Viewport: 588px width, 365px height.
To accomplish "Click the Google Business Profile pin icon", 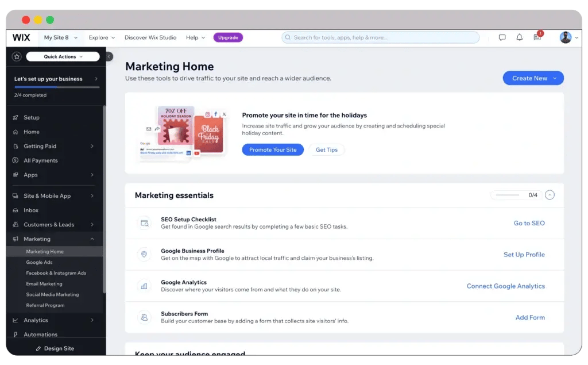I will tap(144, 255).
